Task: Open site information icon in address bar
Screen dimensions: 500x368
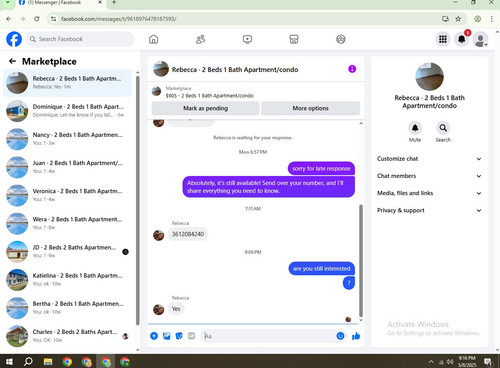Action: point(53,19)
